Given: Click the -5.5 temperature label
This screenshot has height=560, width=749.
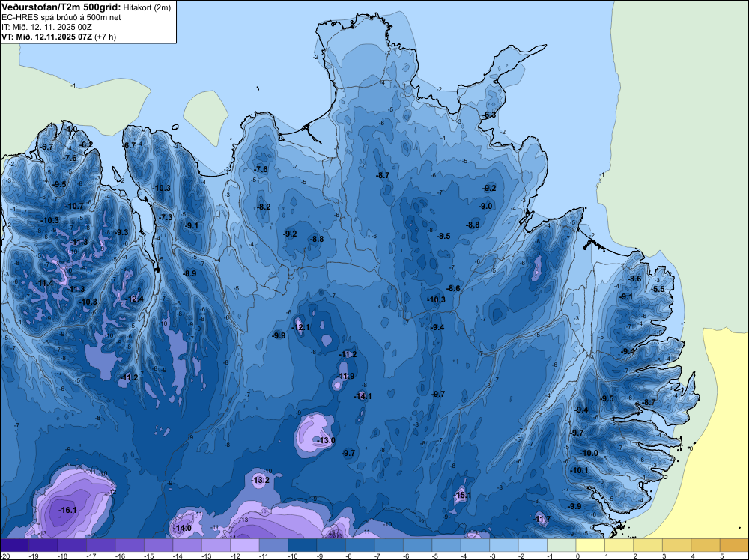Looking at the screenshot, I should point(658,289).
